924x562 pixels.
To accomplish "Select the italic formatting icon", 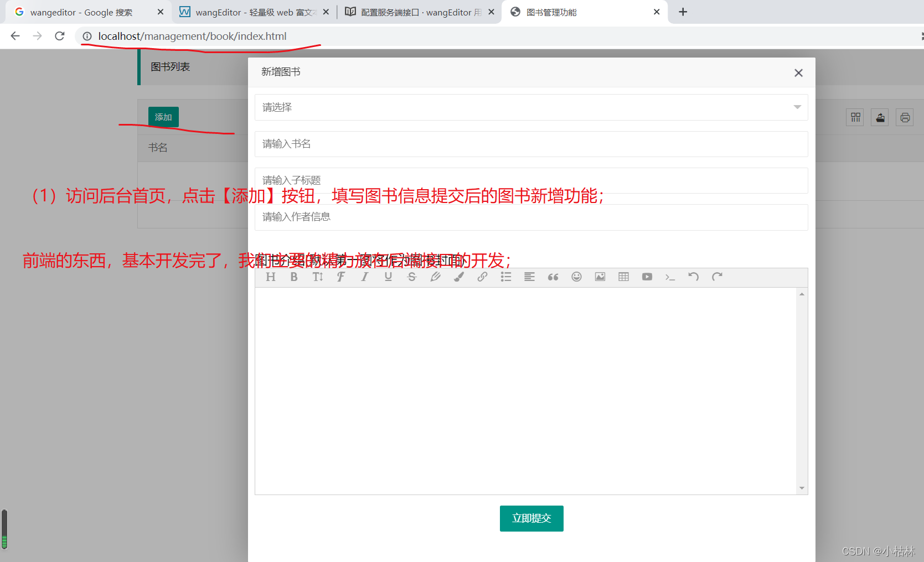I will (x=364, y=277).
